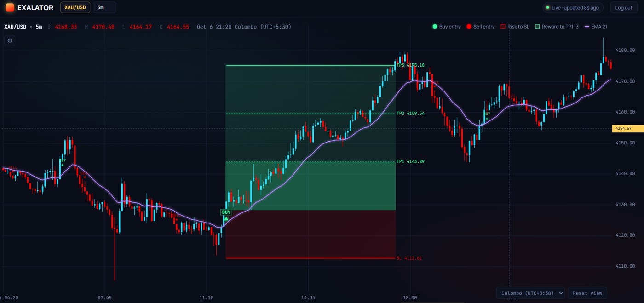Click the green Buy entry legend dot
The height and width of the screenshot is (303, 644).
pos(435,27)
